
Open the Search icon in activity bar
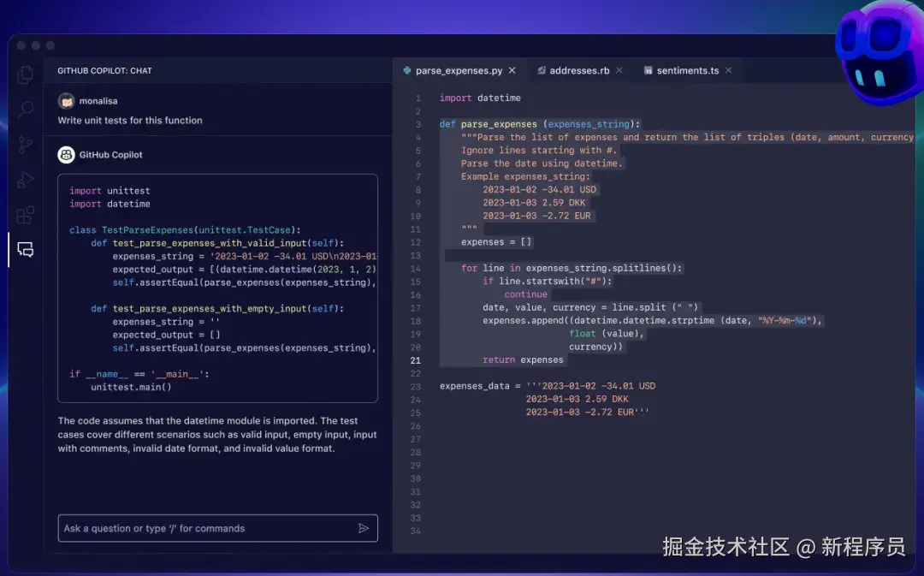(26, 109)
